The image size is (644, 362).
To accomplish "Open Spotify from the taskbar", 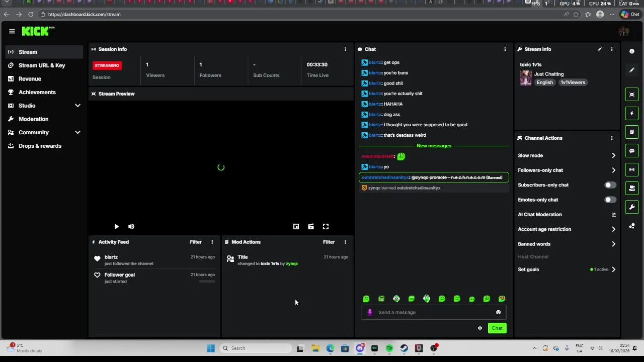I will (x=389, y=348).
